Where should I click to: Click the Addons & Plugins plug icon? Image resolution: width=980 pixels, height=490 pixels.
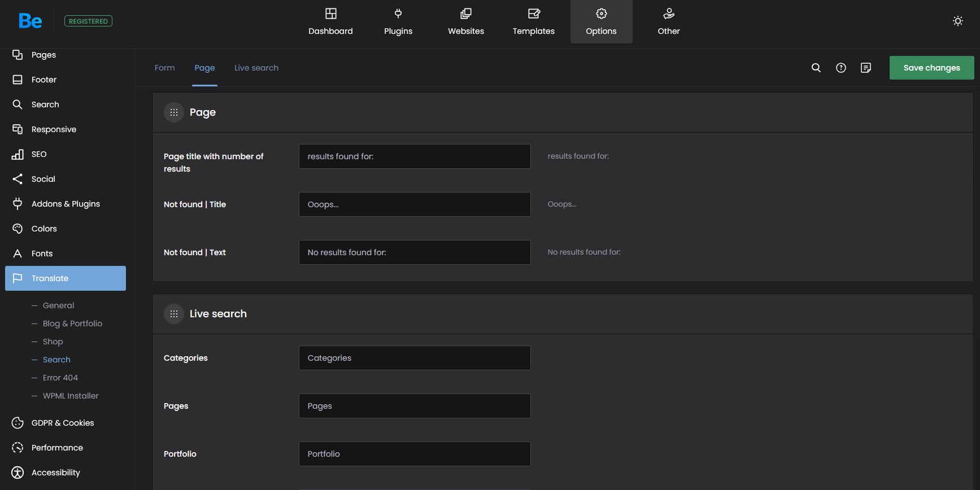pos(18,204)
